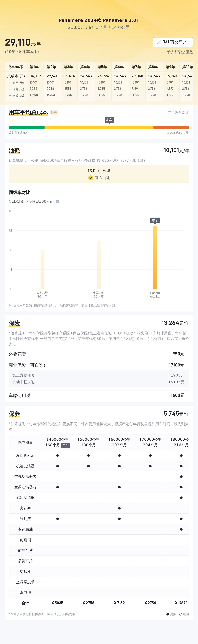This screenshot has height=644, width=198.
Task: Click the 保养 section's 5,745元/年 total
Action: click(176, 414)
